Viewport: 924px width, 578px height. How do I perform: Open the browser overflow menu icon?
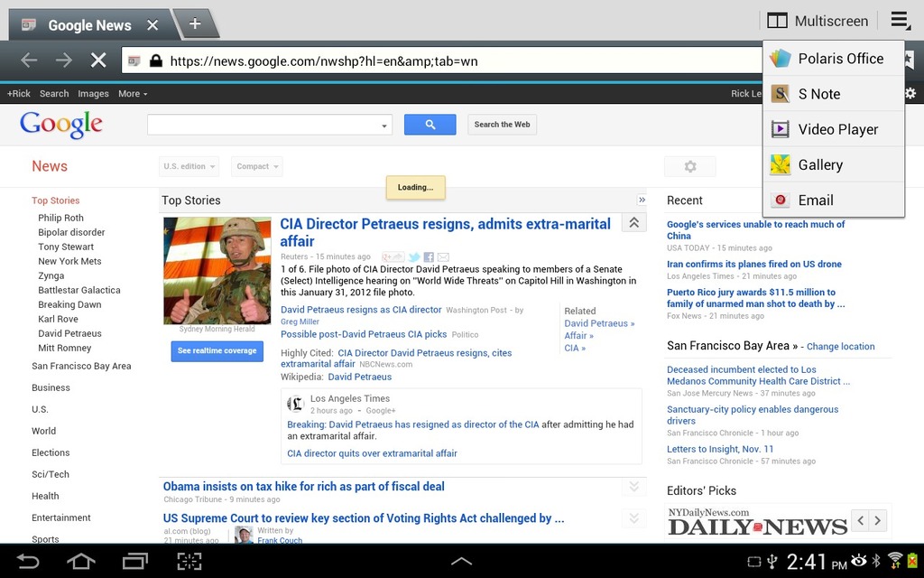point(900,21)
